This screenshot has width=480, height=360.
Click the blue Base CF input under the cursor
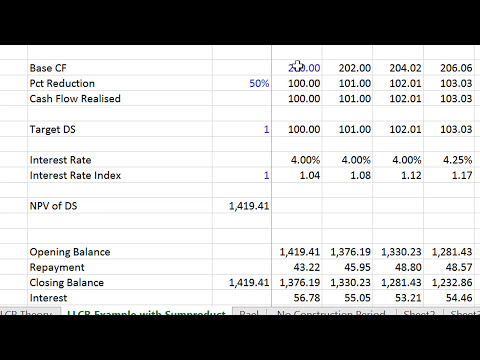tap(297, 68)
